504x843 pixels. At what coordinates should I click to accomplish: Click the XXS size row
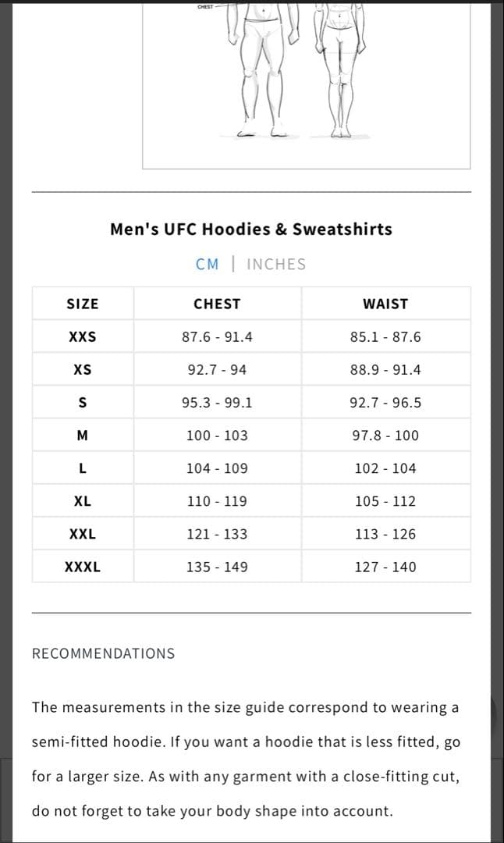tap(83, 336)
